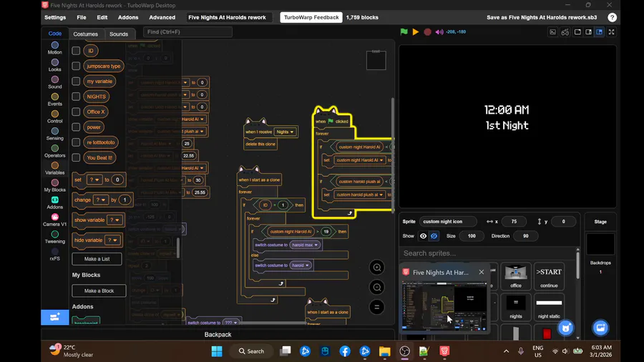Open Nights dropdown in when I receive block

(285, 132)
